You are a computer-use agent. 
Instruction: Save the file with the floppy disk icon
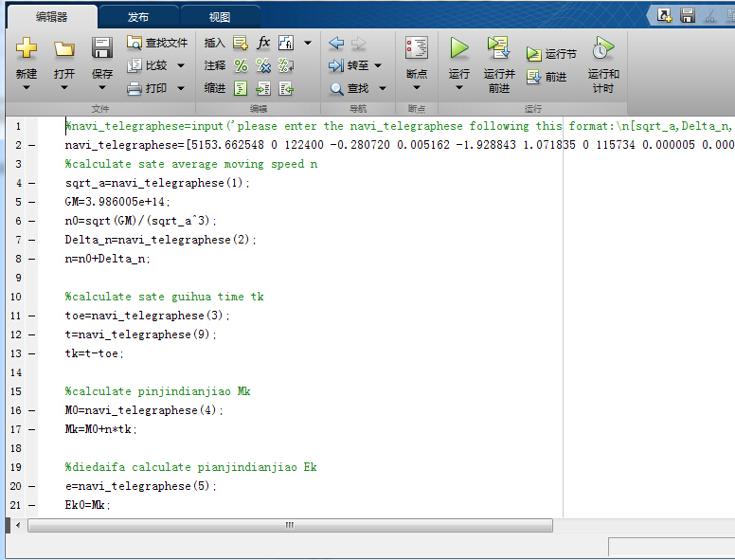pyautogui.click(x=102, y=47)
